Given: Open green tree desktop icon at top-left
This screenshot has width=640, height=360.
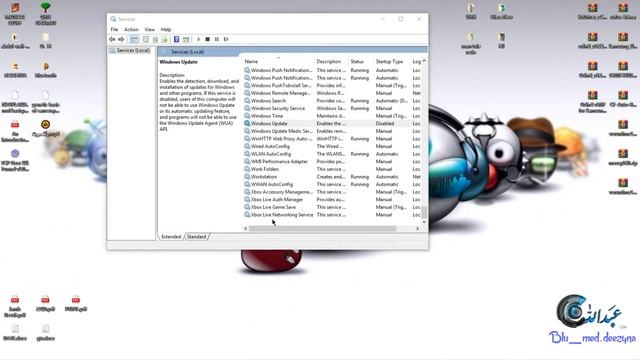Looking at the screenshot, I should (x=46, y=7).
